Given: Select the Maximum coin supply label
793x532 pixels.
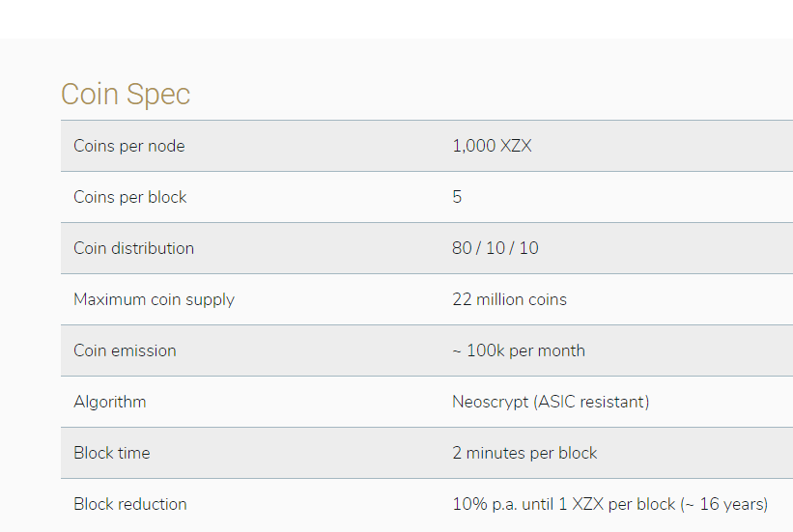Looking at the screenshot, I should (x=154, y=299).
